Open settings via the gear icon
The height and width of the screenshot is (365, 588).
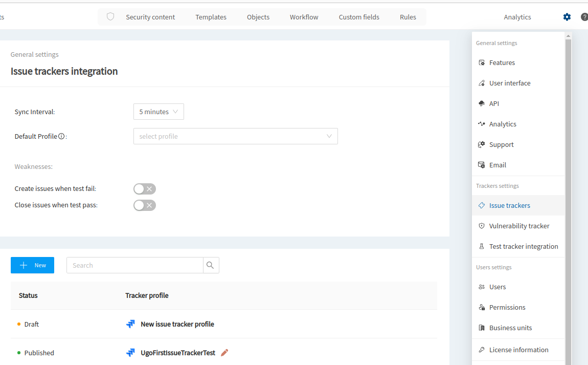click(x=567, y=17)
